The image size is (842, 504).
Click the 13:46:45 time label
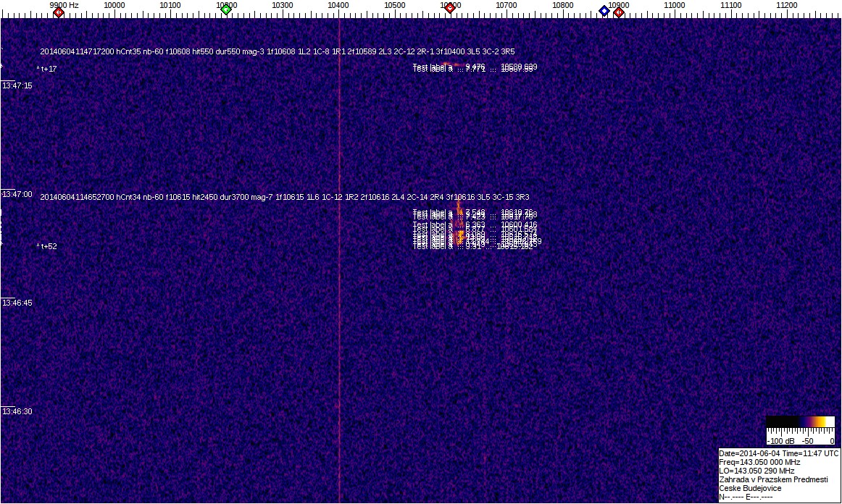pyautogui.click(x=17, y=303)
